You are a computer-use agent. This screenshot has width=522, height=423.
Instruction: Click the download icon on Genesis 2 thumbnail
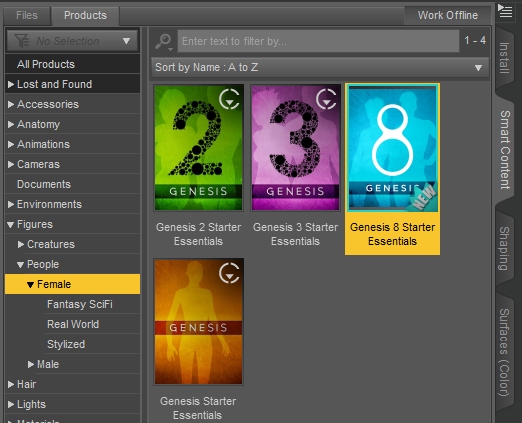pyautogui.click(x=229, y=99)
